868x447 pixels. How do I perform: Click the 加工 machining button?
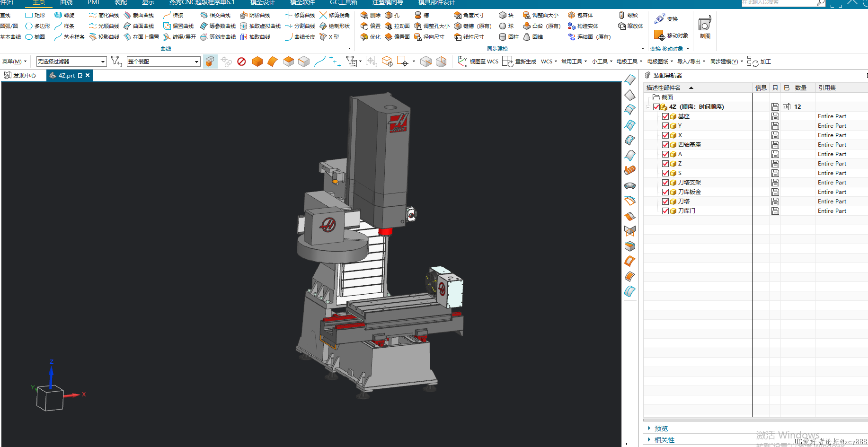pyautogui.click(x=760, y=61)
